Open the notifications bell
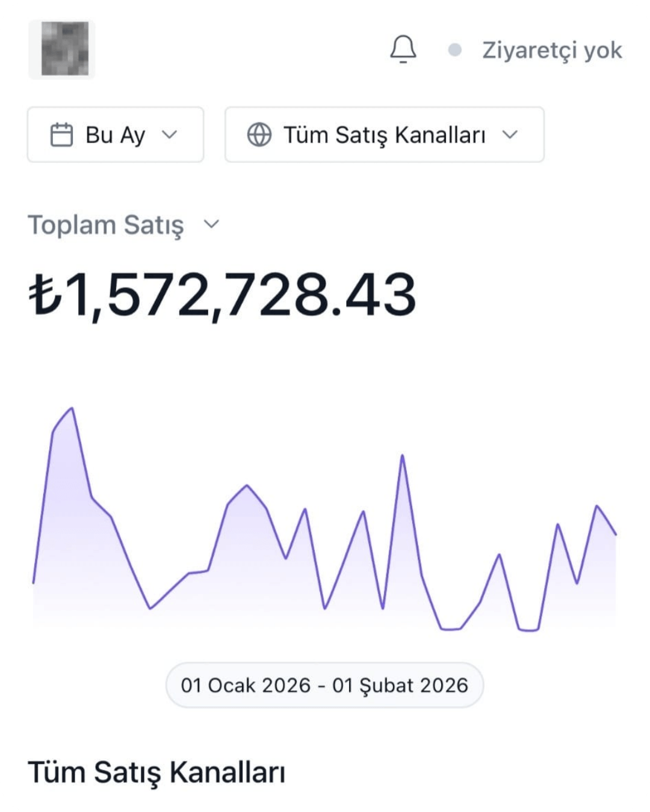 click(x=403, y=49)
